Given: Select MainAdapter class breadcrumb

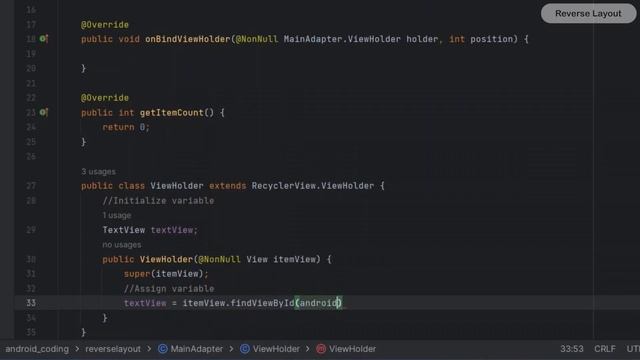Looking at the screenshot, I should pos(197,349).
